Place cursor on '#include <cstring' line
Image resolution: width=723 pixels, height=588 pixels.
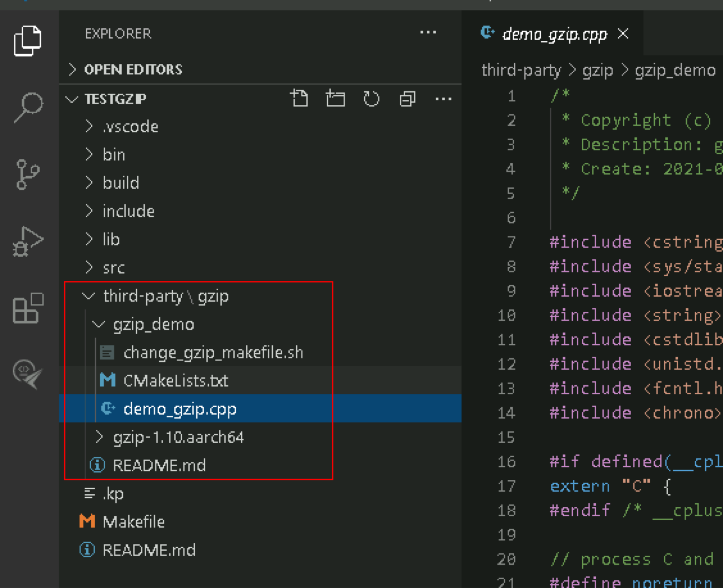[636, 242]
